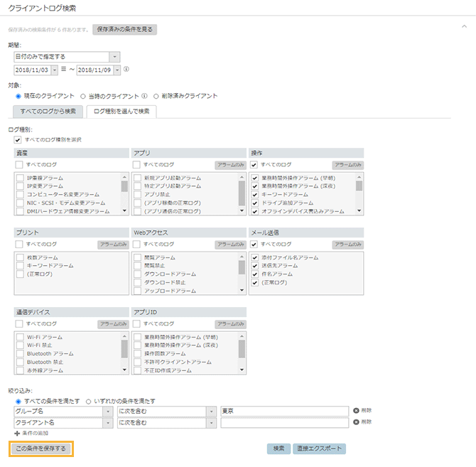Click the info icon beside 当時のクライアント
The width and height of the screenshot is (476, 467).
(x=144, y=96)
